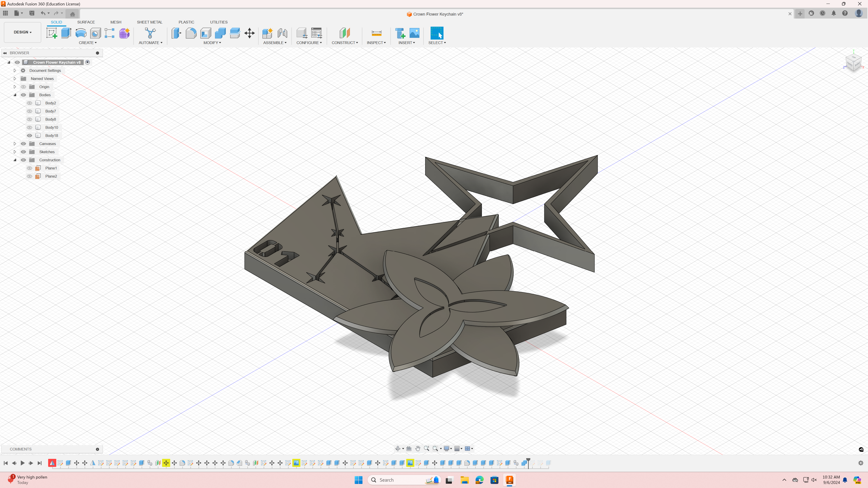The width and height of the screenshot is (868, 488).
Task: Select the Move/Copy tool icon
Action: [249, 33]
